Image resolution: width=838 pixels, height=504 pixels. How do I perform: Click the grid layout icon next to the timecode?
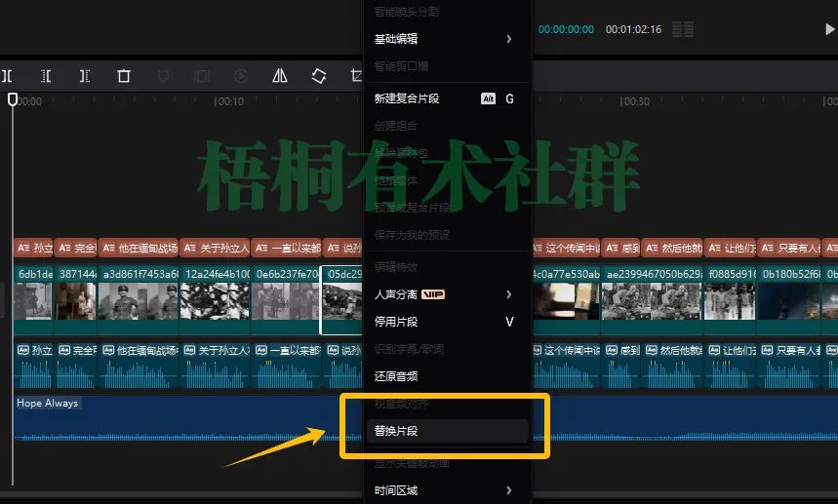[x=683, y=29]
